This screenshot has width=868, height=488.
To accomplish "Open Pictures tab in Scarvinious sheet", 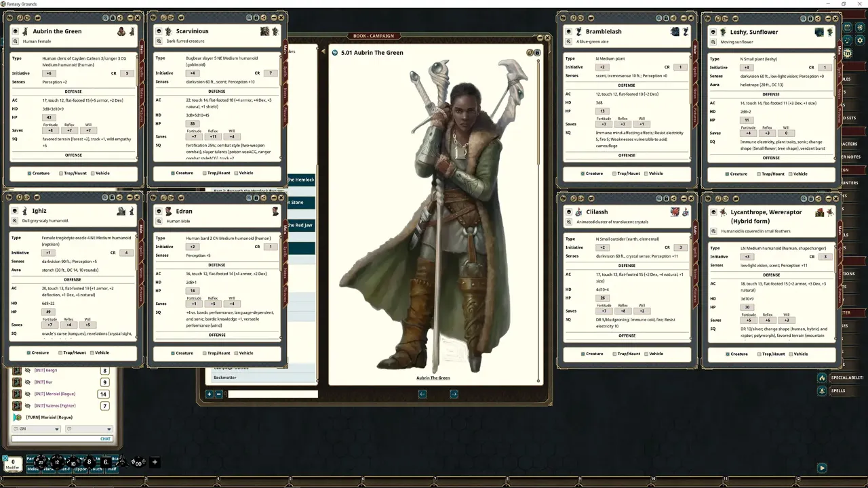I will pos(285,115).
